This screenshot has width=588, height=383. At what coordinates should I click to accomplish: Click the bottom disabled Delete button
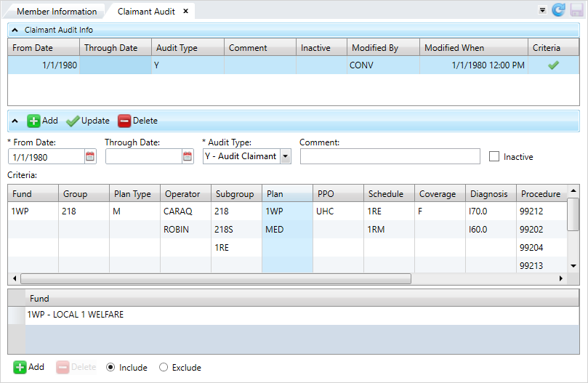point(76,367)
